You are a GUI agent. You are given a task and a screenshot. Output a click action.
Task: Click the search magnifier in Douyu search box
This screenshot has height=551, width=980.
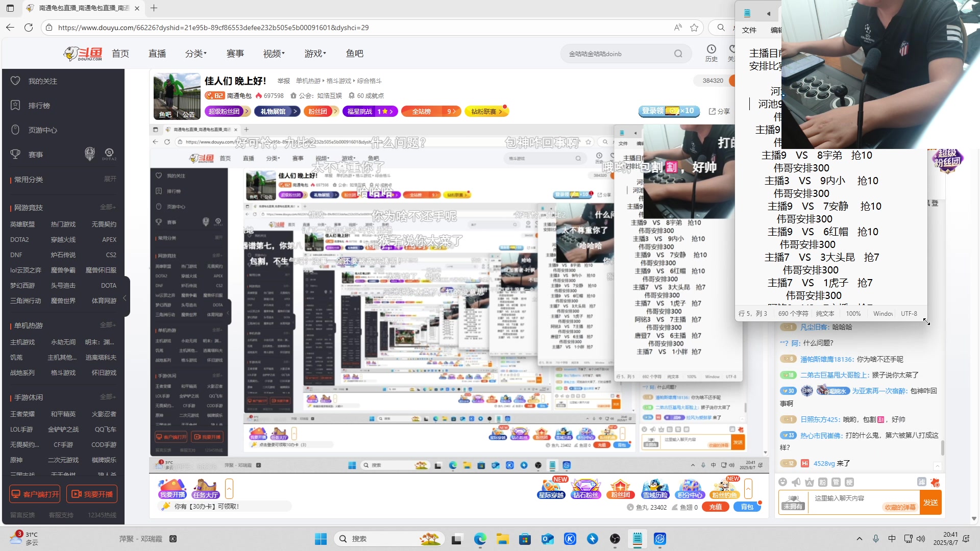tap(678, 54)
